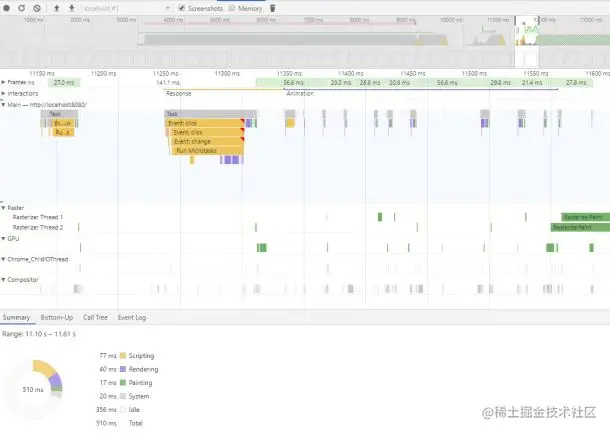This screenshot has height=433, width=610.
Task: Select Rasterize Paint on Rasterizer Thread 2
Action: [580, 227]
